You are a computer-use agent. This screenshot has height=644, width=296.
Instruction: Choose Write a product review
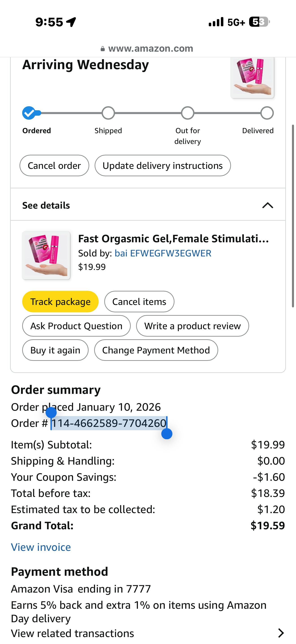pos(192,326)
